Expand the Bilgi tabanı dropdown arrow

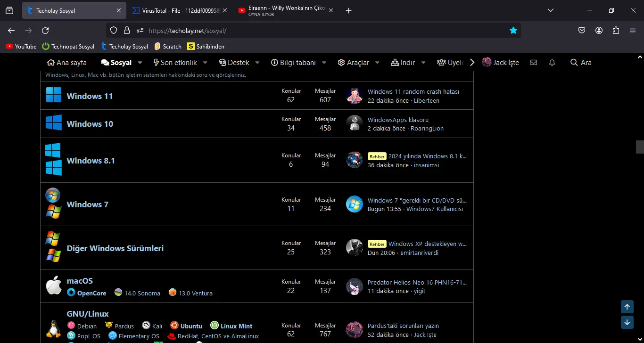click(324, 63)
